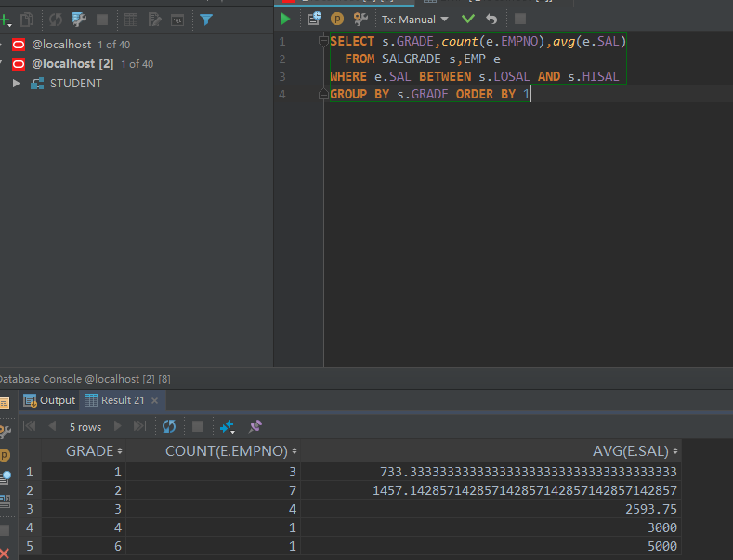The image size is (733, 560).
Task: Commit the transaction with green checkmark
Action: coord(468,19)
